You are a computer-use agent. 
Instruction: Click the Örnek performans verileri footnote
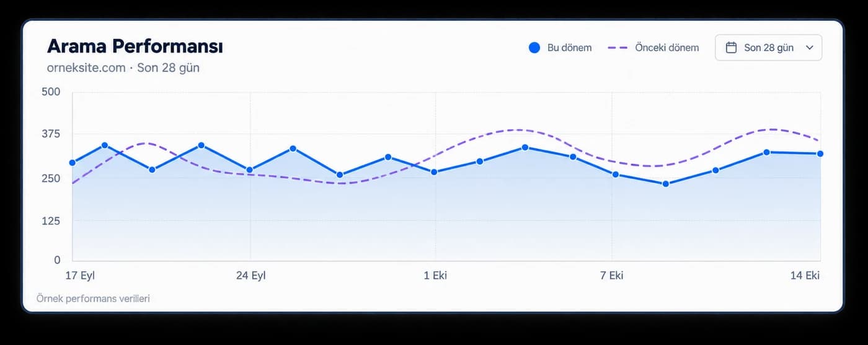(x=93, y=298)
